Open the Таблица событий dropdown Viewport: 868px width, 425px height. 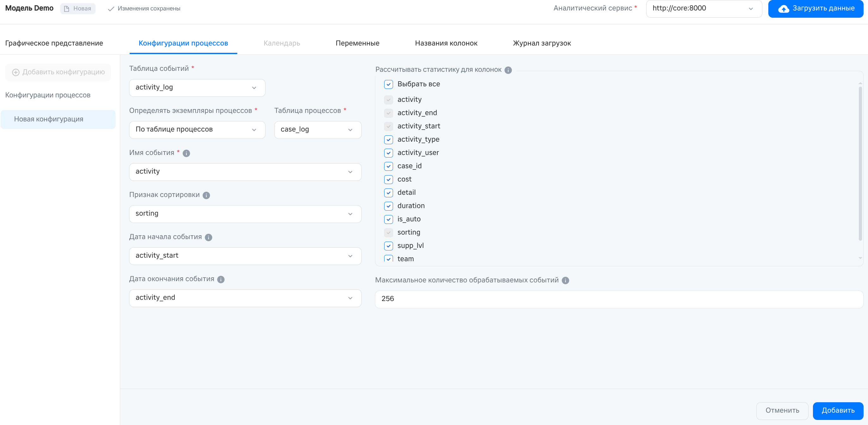coord(197,88)
